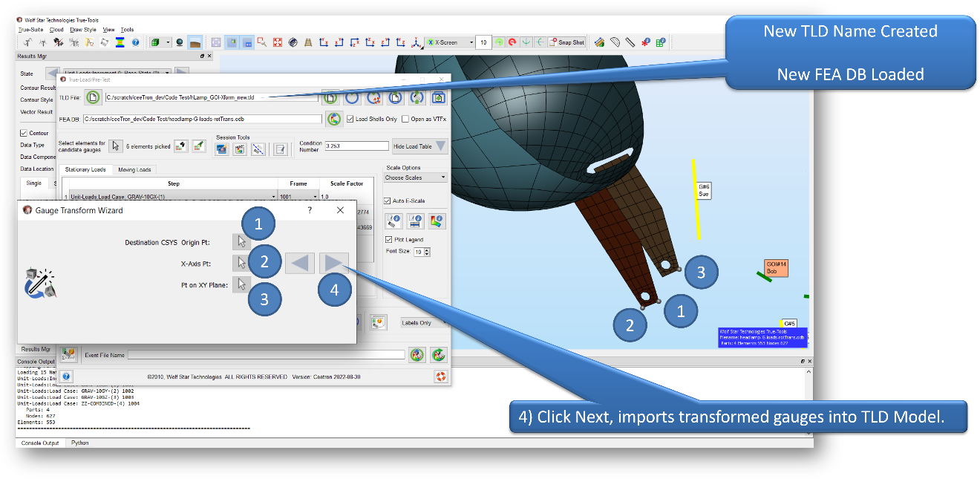Open the Tools menu
The width and height of the screenshot is (980, 479).
(127, 30)
